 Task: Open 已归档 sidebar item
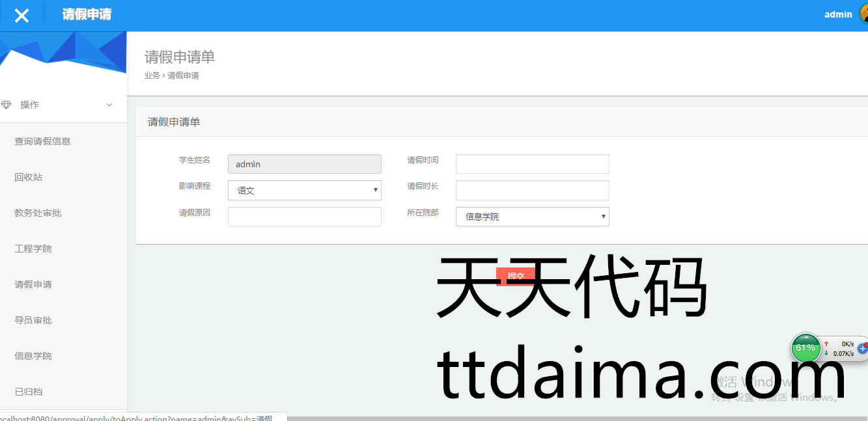click(29, 392)
